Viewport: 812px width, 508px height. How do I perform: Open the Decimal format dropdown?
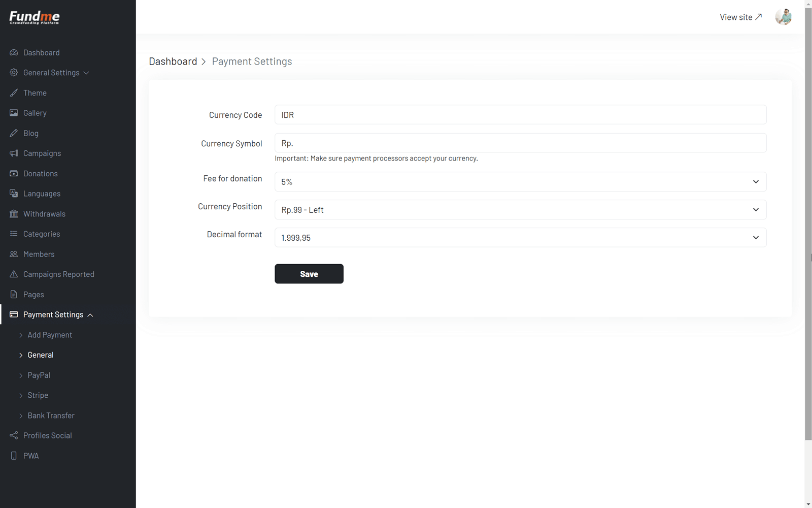(520, 237)
